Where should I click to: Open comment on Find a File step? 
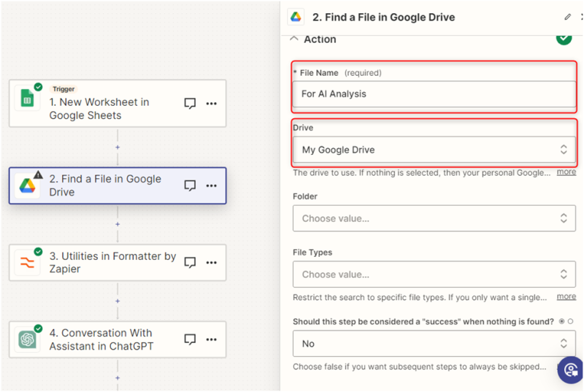tap(190, 185)
